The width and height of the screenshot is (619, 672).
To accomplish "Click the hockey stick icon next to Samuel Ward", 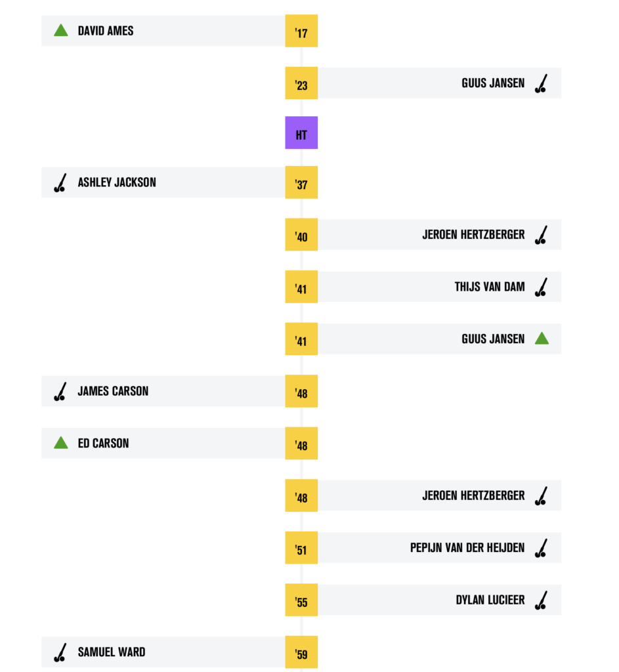I will [x=60, y=652].
